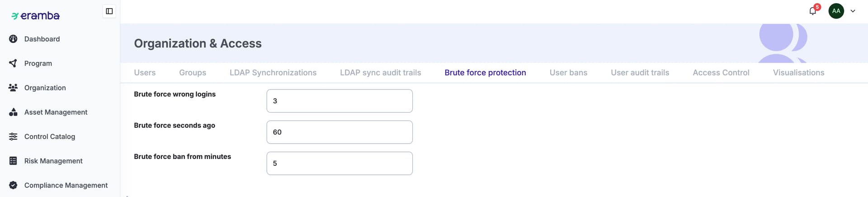
Task: Click the eramba logo
Action: (x=36, y=16)
